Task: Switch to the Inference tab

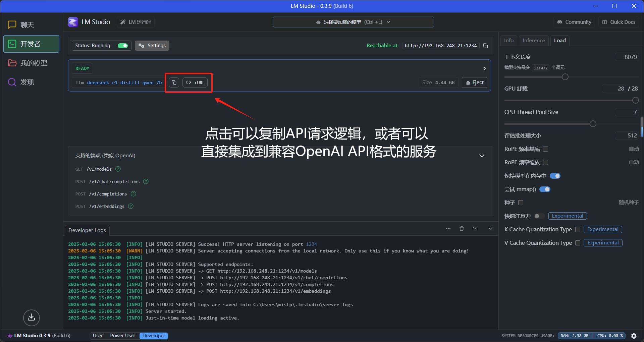Action: point(534,41)
